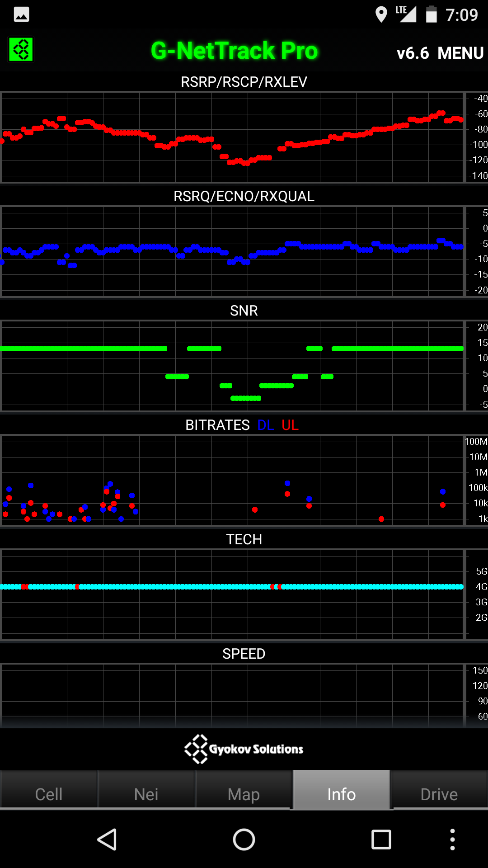The image size is (488, 868).
Task: Tap the green G-NetTrack app logo icon
Action: pos(21,49)
